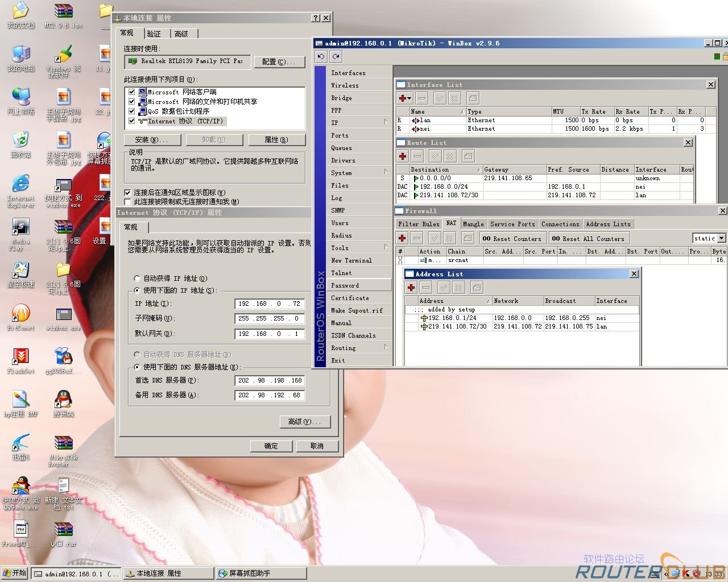The height and width of the screenshot is (582, 728).
Task: Open 网上邻居 desktop icon
Action: pyautogui.click(x=21, y=102)
